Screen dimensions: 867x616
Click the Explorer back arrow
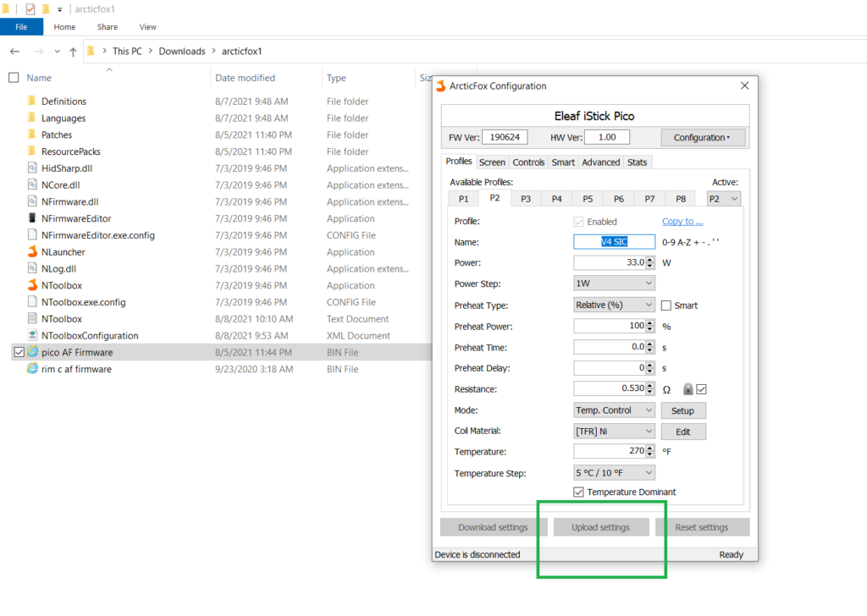15,52
